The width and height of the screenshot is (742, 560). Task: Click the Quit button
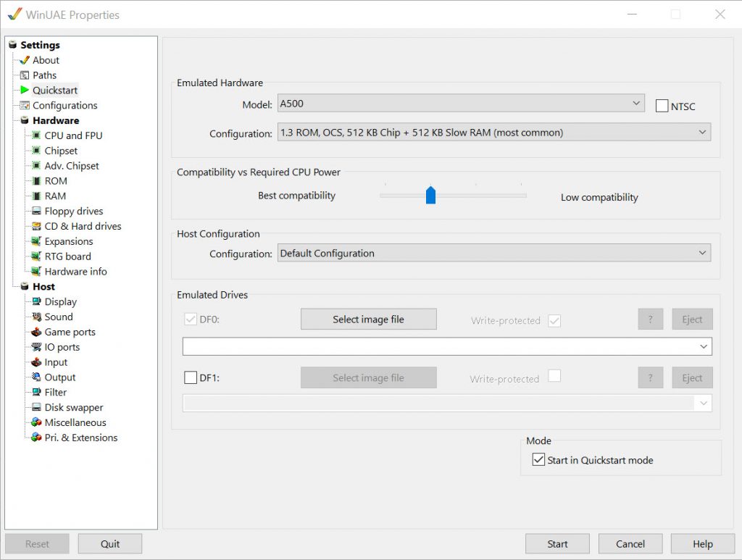click(x=110, y=544)
